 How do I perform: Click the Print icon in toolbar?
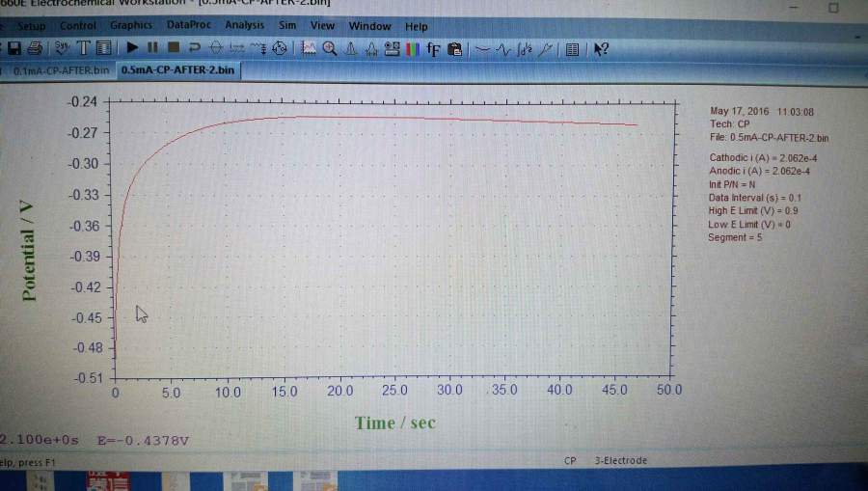(x=35, y=48)
